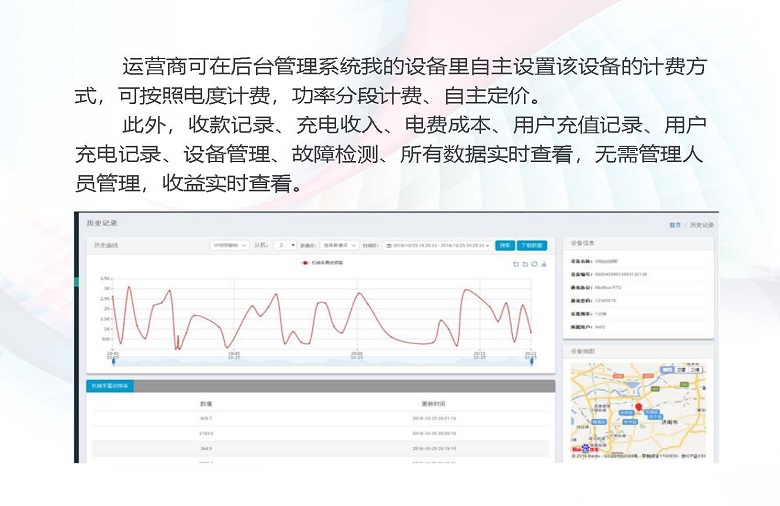The height and width of the screenshot is (506, 780).
Task: Open the device selection dropdown
Action: click(x=230, y=244)
